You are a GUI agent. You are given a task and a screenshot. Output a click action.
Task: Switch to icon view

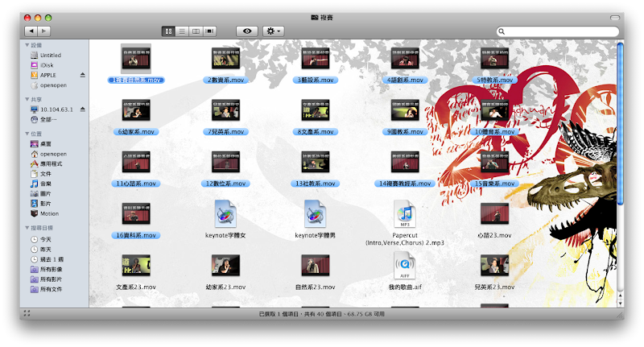coord(168,31)
